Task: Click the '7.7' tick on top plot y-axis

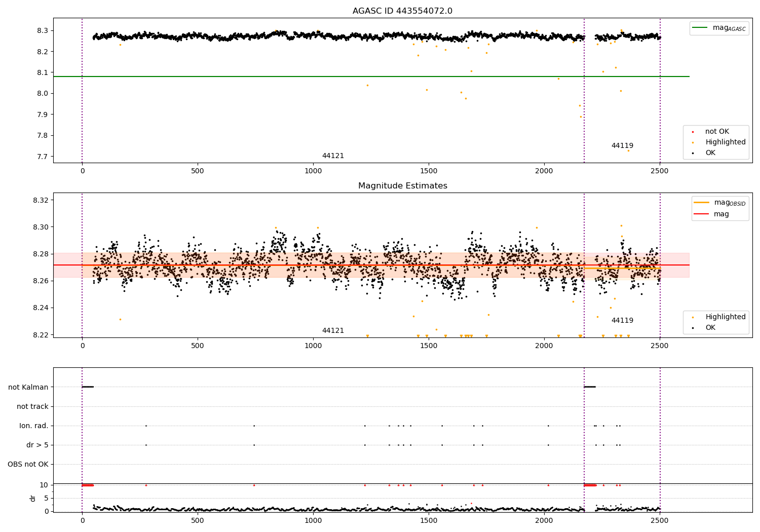Action: coord(44,157)
